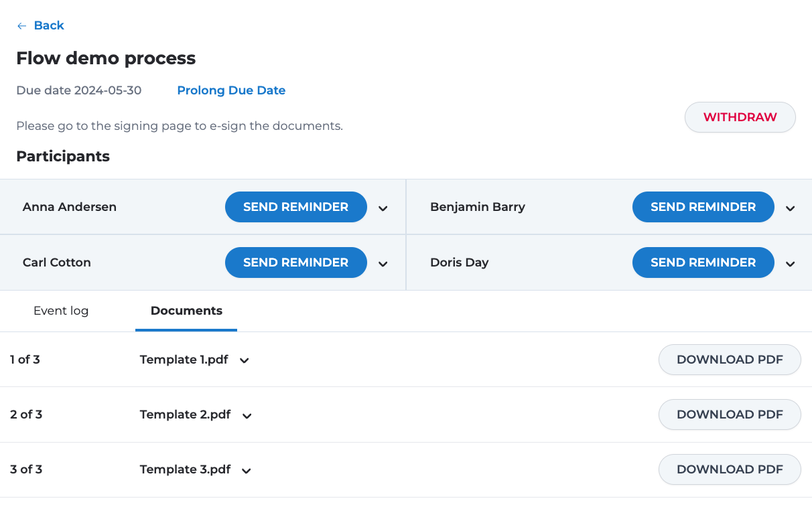Expand Doris Day participant details chevron
The image size is (812, 525).
(x=791, y=264)
